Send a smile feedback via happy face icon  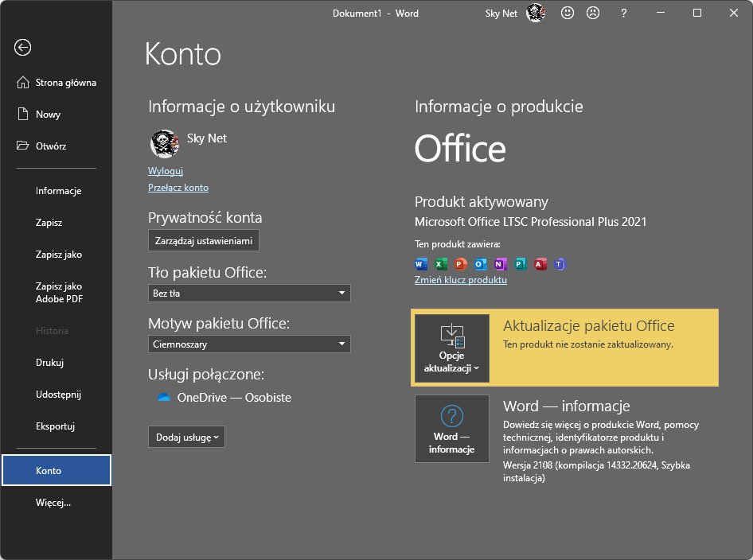coord(568,13)
